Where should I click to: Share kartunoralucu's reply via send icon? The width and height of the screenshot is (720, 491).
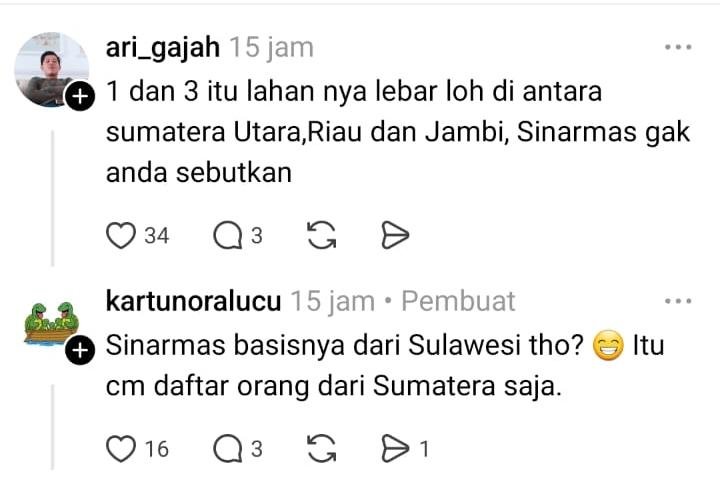tap(394, 449)
